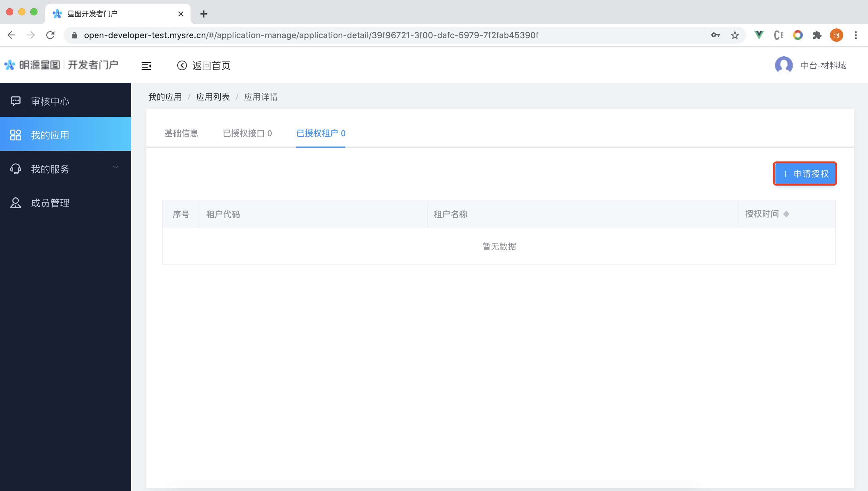This screenshot has width=868, height=491.
Task: Go to 应用列表 in the breadcrumb
Action: (213, 97)
